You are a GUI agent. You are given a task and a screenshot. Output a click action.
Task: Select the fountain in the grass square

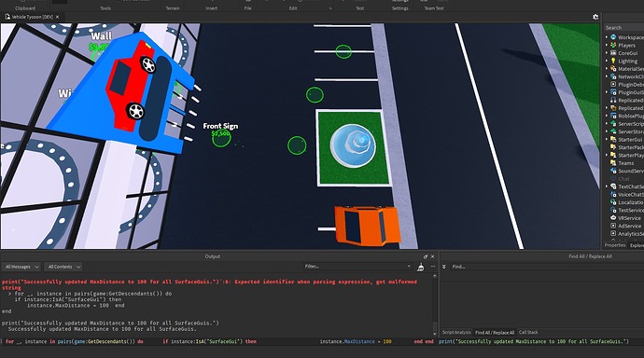point(353,145)
